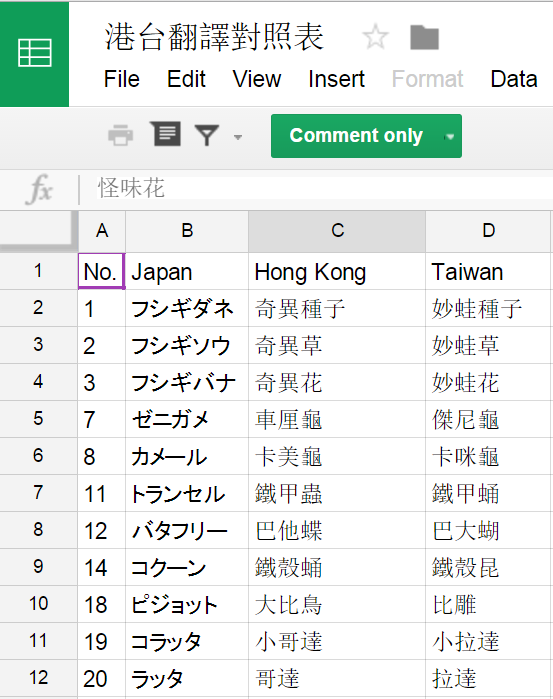Click the fx formula icon
This screenshot has height=699, width=553.
point(40,189)
